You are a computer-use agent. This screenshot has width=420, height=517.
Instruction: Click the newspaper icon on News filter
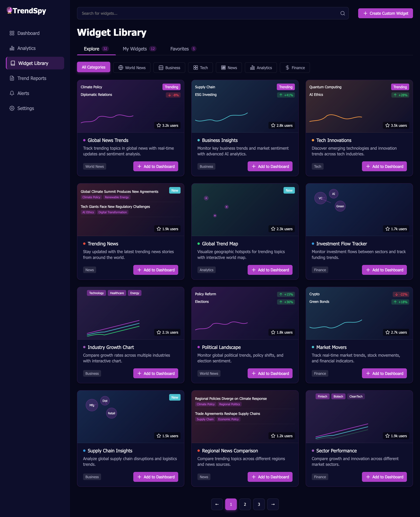tap(223, 68)
